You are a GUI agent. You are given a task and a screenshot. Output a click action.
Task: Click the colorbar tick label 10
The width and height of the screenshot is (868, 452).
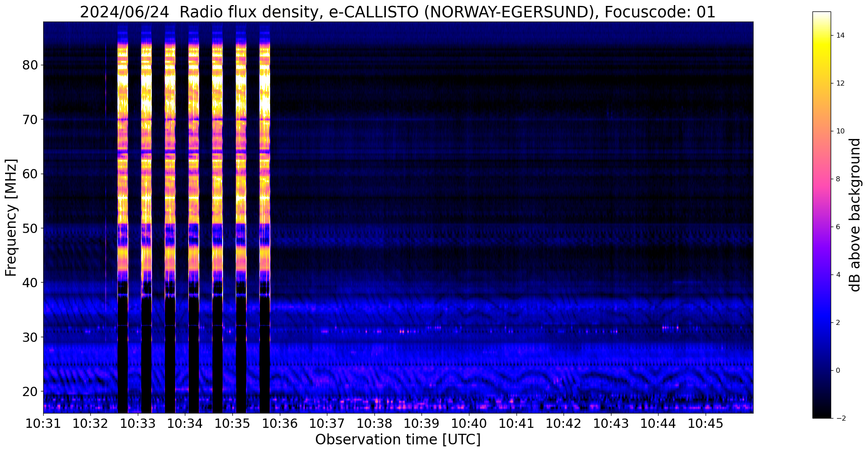[840, 131]
